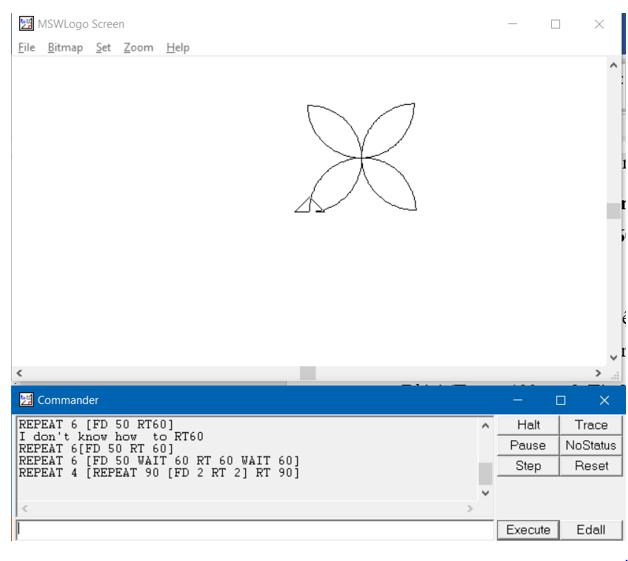Open the Set menu
The width and height of the screenshot is (628, 561).
pos(103,47)
